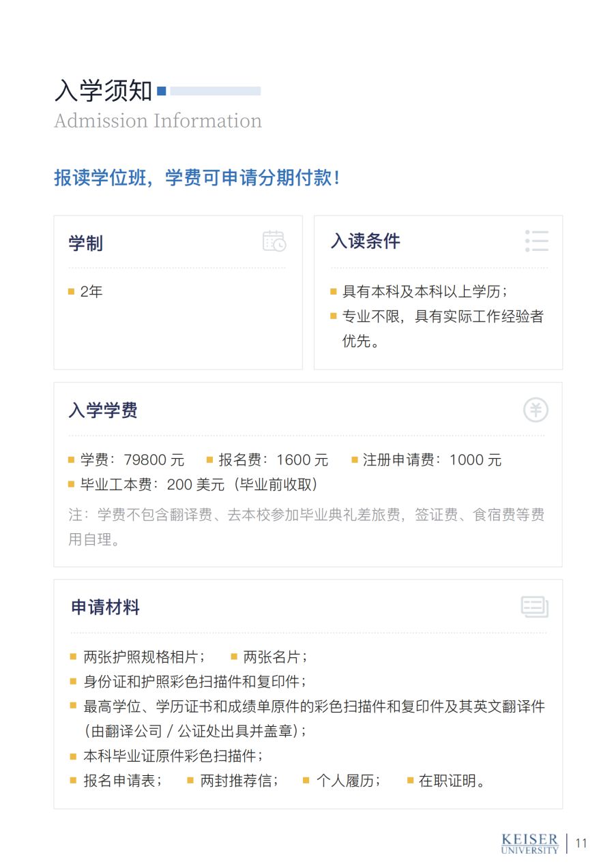This screenshot has height=868, width=614.
Task: Click the 注册申请费：1000 元 item
Action: (x=433, y=460)
